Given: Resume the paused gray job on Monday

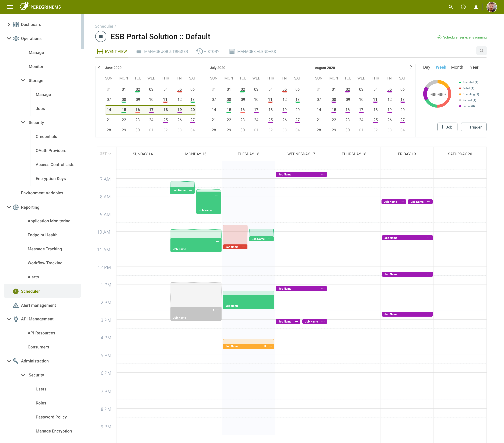Looking at the screenshot, I should [x=213, y=310].
